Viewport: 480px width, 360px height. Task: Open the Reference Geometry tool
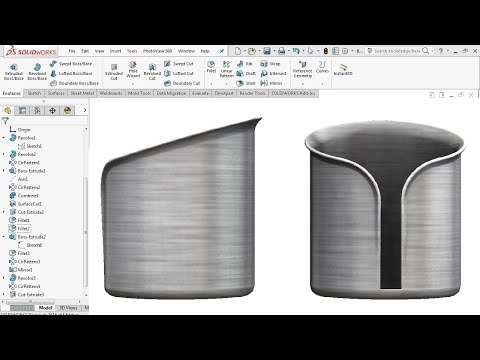(303, 69)
